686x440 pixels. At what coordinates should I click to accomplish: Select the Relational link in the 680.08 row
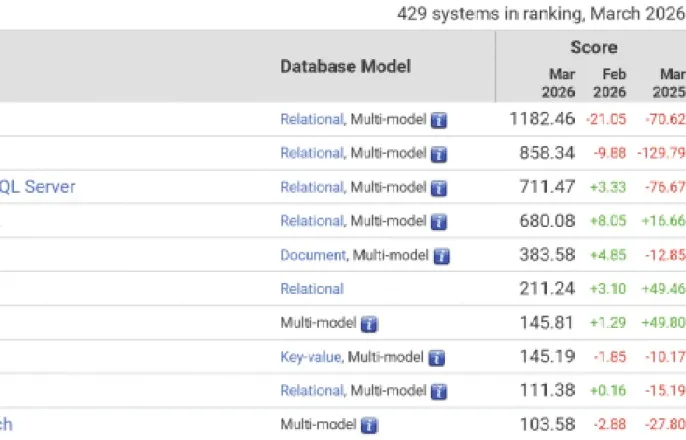(311, 221)
